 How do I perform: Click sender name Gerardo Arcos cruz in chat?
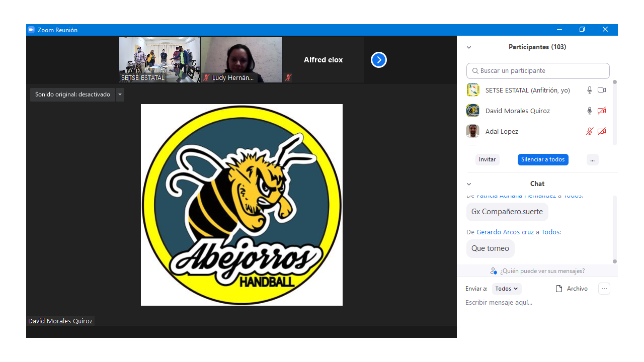pos(506,232)
